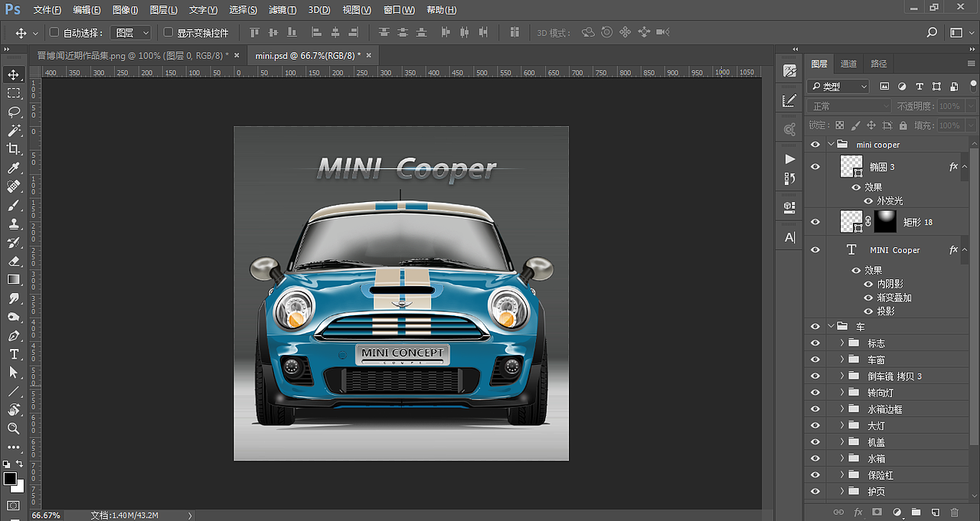The width and height of the screenshot is (980, 521).
Task: Select the Pen tool
Action: [x=14, y=336]
